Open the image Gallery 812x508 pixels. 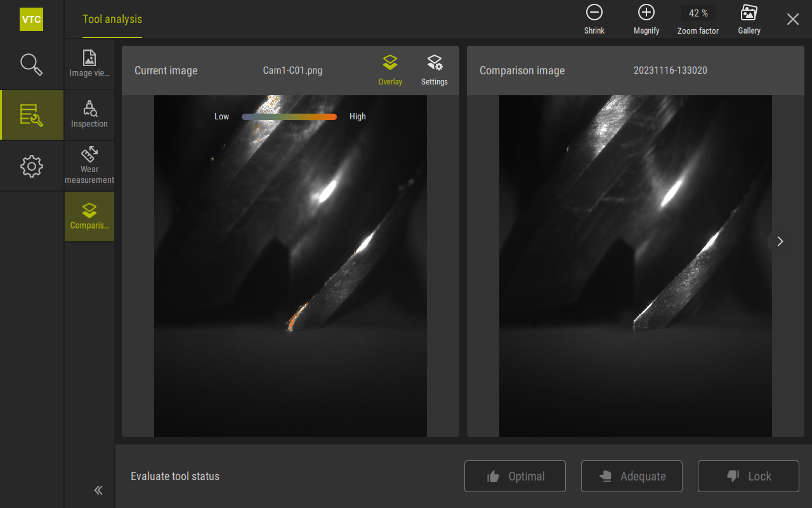pyautogui.click(x=749, y=19)
